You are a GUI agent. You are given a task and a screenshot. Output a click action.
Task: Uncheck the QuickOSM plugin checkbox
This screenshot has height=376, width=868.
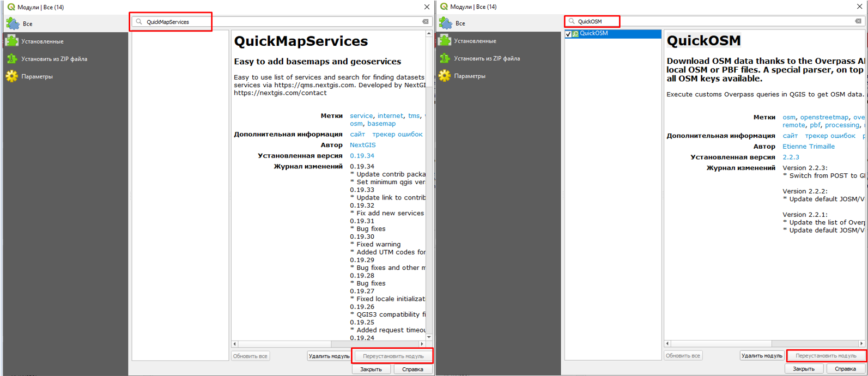568,34
